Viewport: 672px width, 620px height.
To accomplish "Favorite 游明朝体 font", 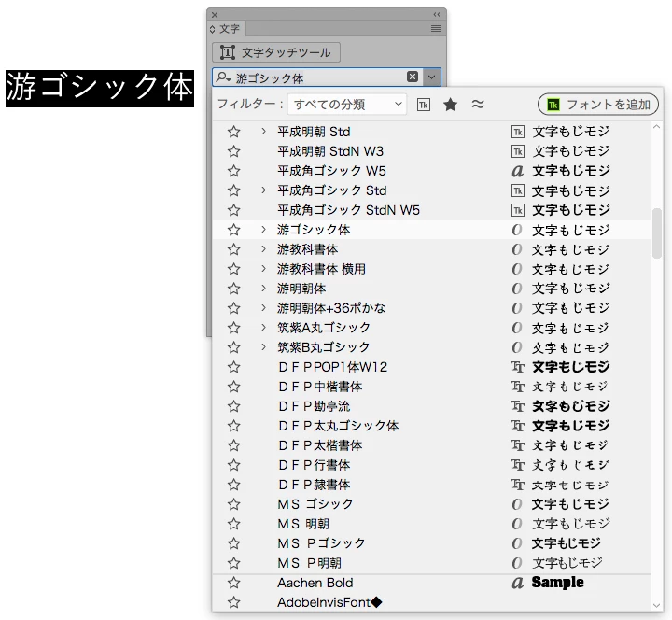I will tap(233, 289).
